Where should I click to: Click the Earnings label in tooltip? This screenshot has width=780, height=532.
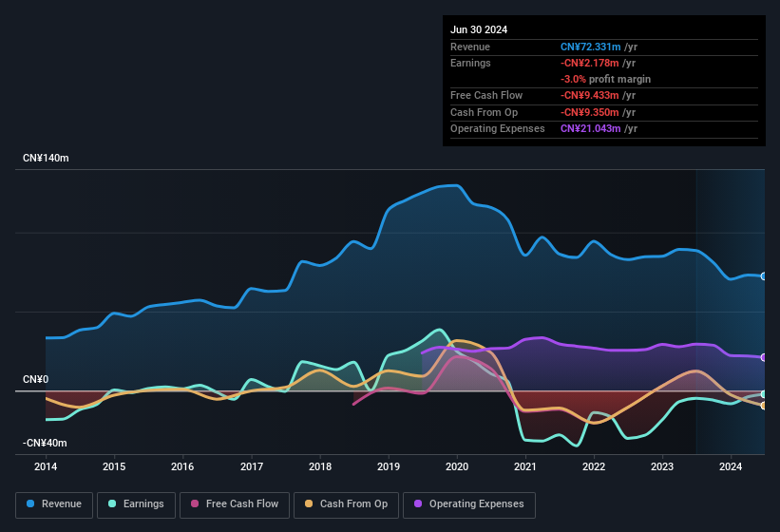(470, 63)
